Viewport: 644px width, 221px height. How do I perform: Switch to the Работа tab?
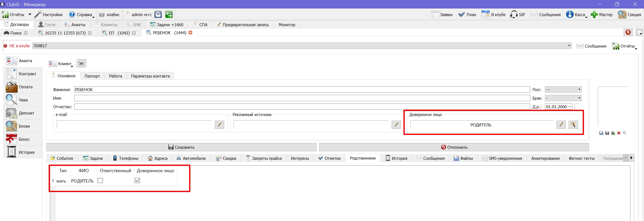click(115, 76)
